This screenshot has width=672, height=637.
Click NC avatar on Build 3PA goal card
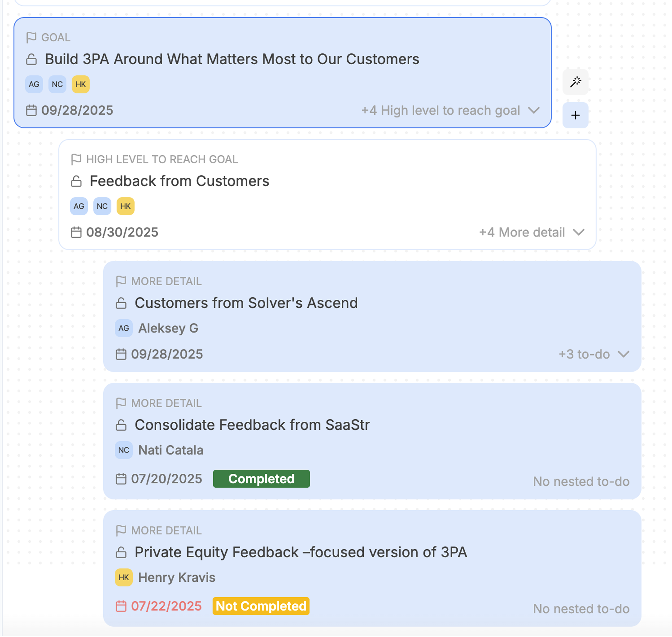pyautogui.click(x=57, y=84)
